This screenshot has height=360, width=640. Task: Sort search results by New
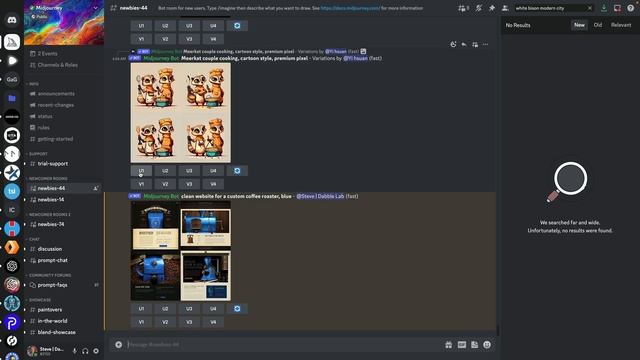(x=579, y=25)
